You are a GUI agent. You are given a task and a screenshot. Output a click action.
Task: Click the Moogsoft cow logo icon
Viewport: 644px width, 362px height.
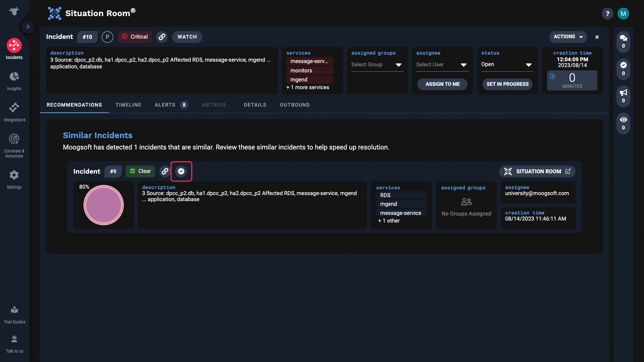[x=14, y=11]
